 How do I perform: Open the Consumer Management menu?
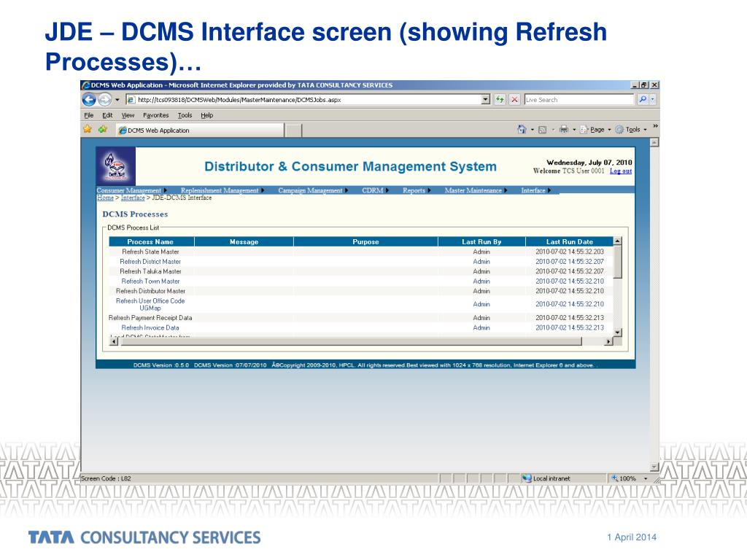(x=131, y=190)
